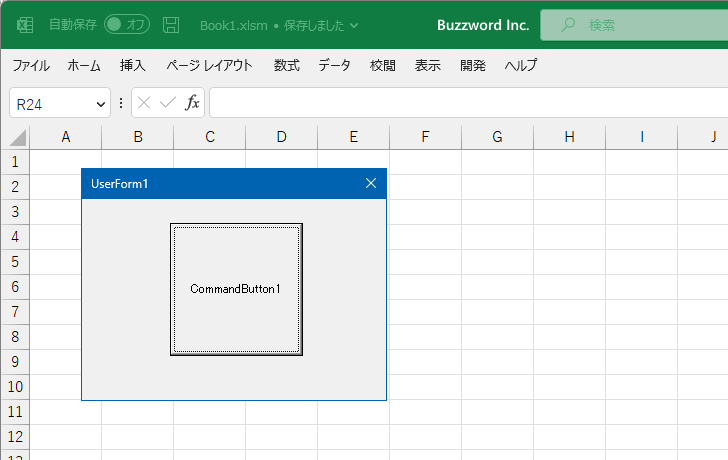Open the ページ レイアウト tab
The image size is (728, 460).
(209, 65)
